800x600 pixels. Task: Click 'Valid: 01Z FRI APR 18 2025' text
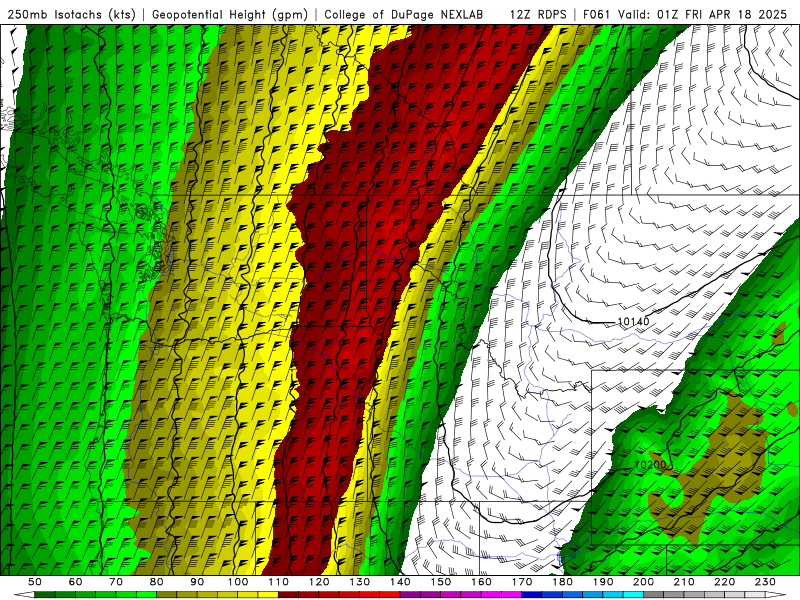[x=703, y=15]
